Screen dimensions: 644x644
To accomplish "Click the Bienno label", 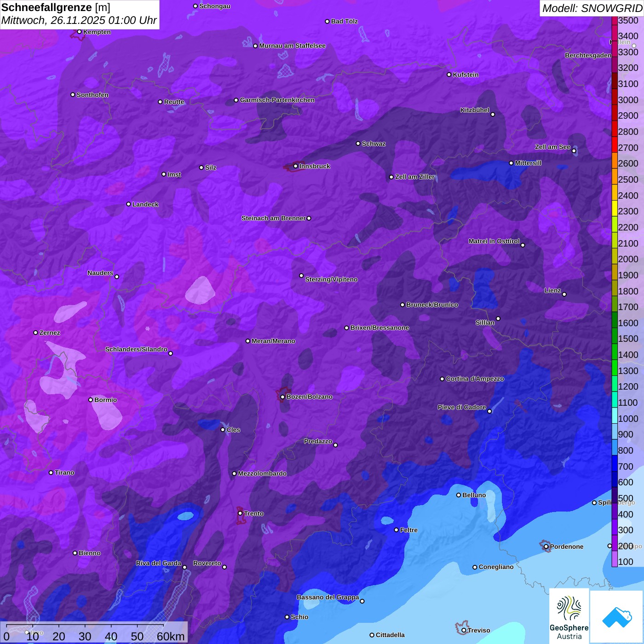I will tap(90, 553).
